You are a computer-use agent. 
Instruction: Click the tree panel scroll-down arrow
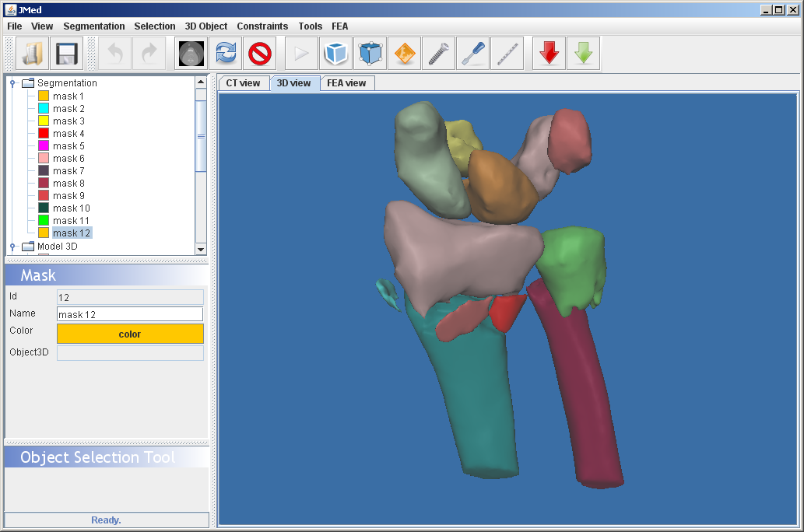(x=201, y=249)
